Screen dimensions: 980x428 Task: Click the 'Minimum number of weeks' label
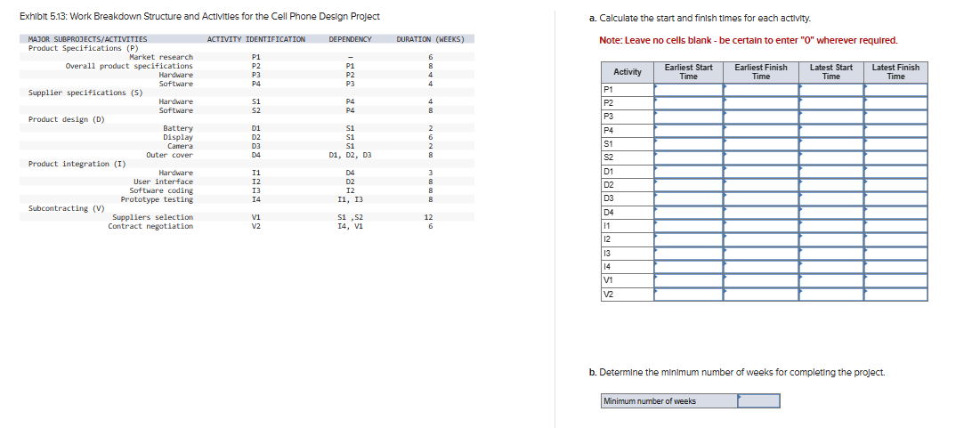[x=650, y=401]
